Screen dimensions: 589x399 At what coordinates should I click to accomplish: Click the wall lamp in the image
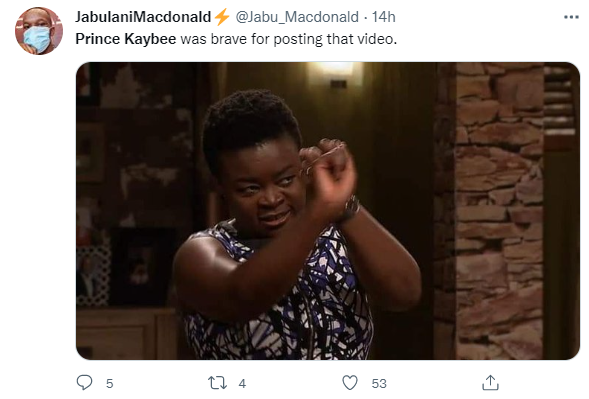pyautogui.click(x=335, y=74)
